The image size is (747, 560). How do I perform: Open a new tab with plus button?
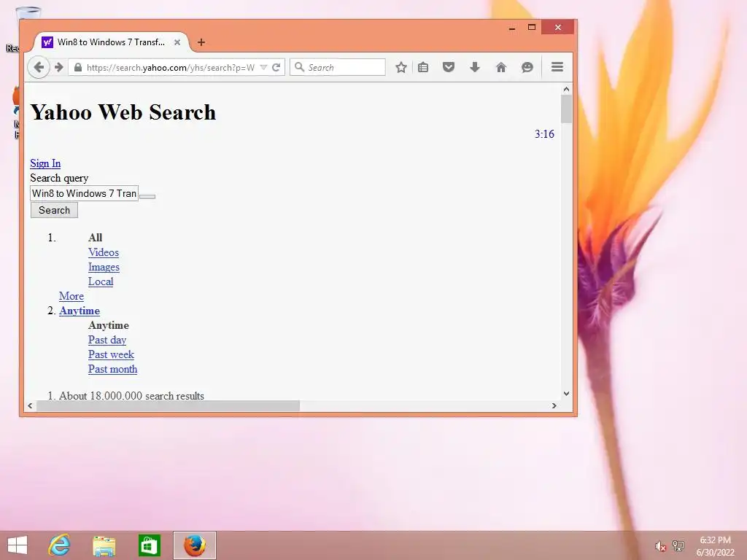(x=201, y=42)
